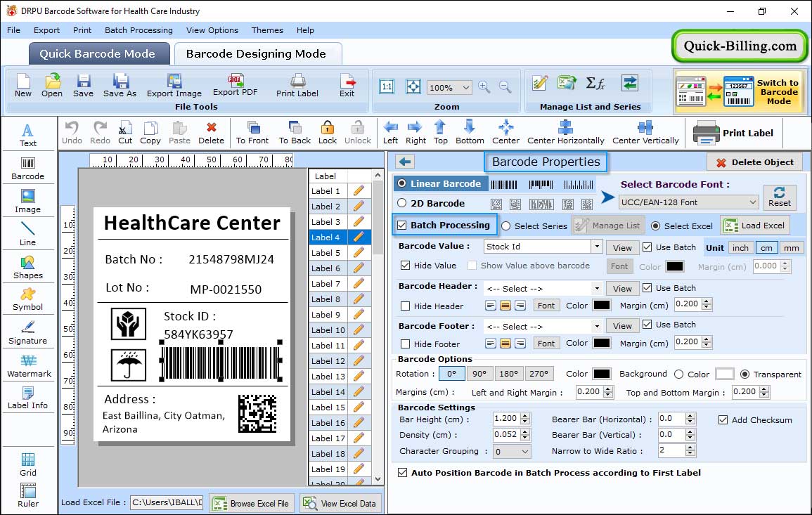
Task: Click the back arrow in properties panel
Action: 405,162
